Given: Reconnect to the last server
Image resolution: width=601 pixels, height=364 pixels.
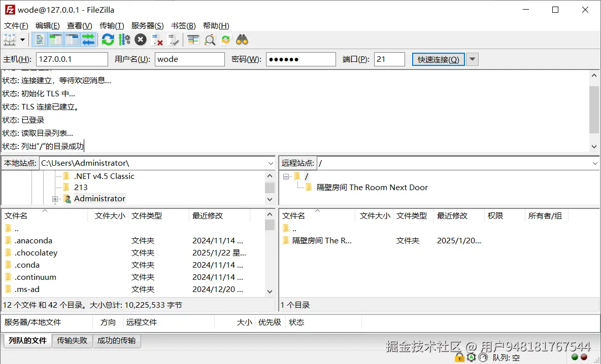Looking at the screenshot, I should point(173,40).
